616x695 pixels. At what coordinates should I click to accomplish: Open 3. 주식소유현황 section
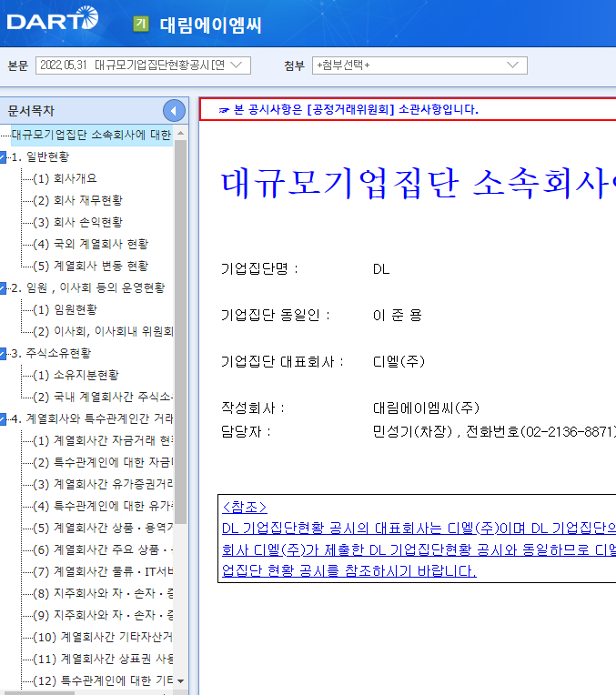(51, 353)
